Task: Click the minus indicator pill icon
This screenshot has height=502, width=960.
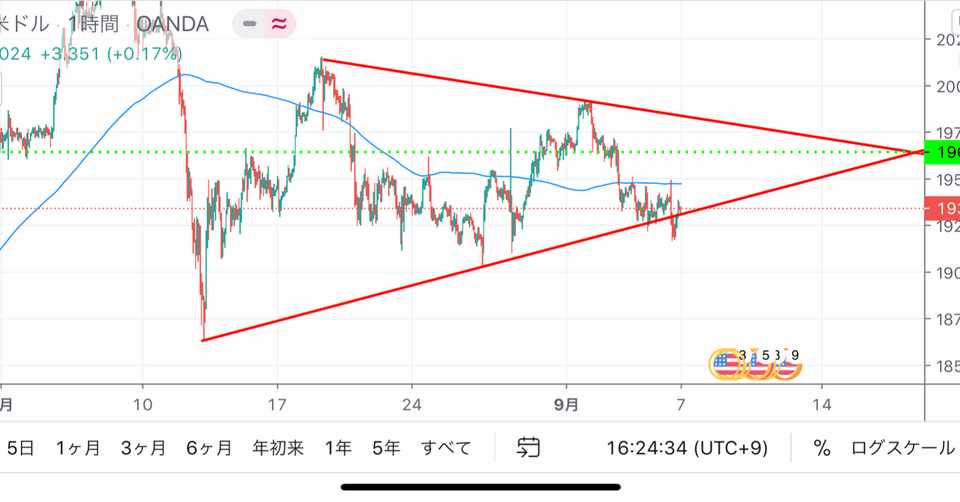Action: (250, 24)
